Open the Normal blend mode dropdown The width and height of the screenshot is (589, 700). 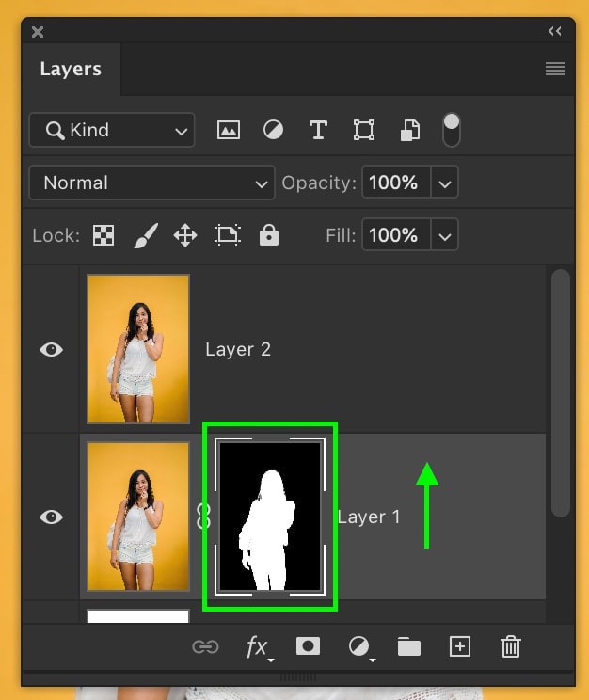tap(151, 183)
